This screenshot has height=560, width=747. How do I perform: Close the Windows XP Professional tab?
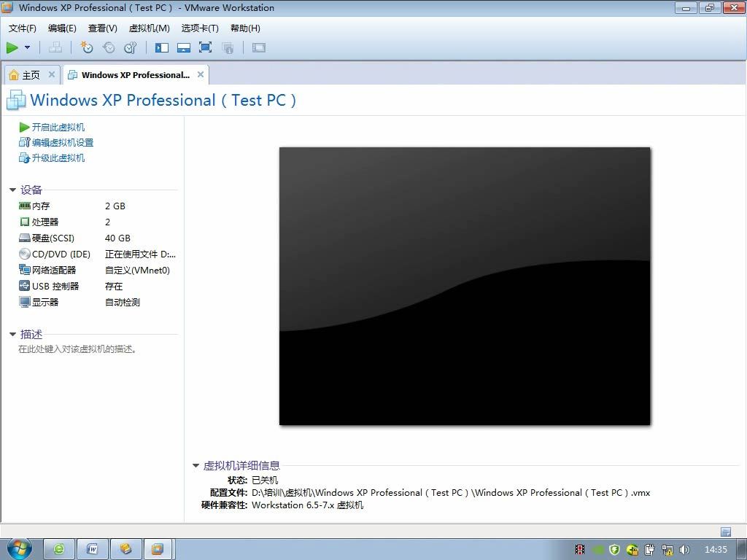point(201,74)
